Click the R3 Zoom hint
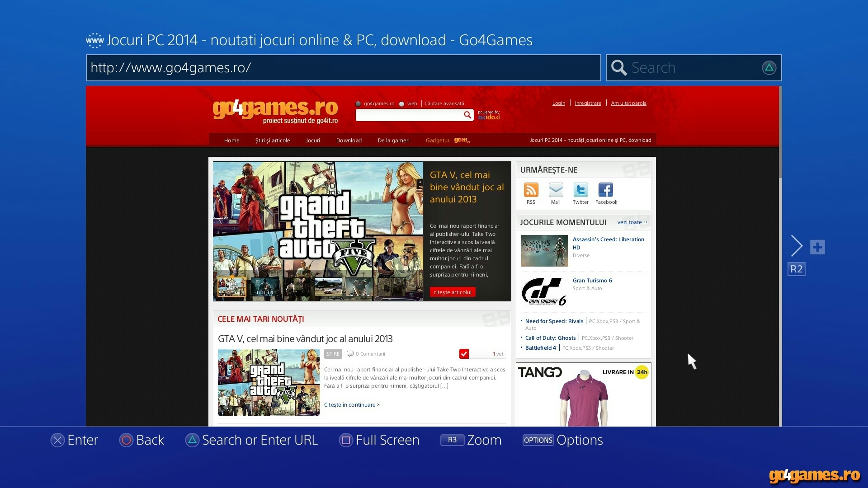 tap(471, 440)
